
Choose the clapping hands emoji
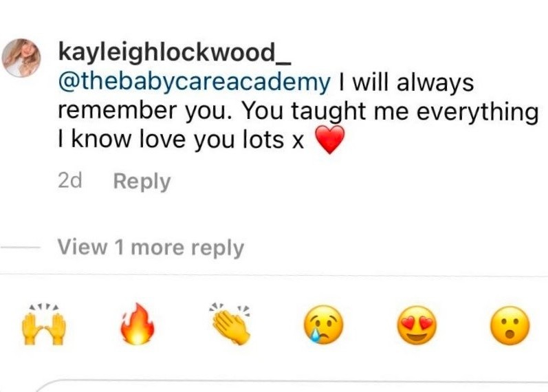click(x=230, y=324)
